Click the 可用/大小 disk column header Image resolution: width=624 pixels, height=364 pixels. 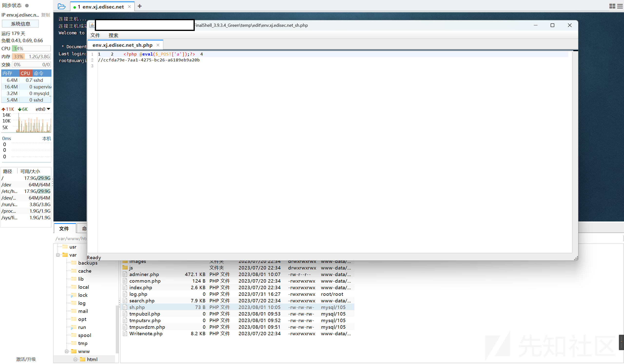30,171
